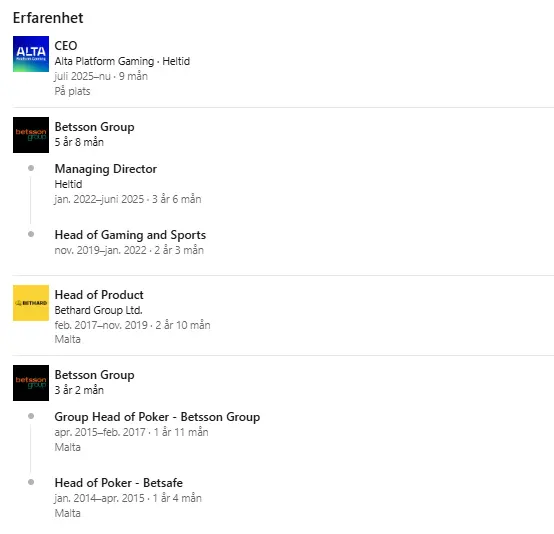Click the lower Betsson Group logo
Screen dimensions: 554x534
tap(31, 383)
